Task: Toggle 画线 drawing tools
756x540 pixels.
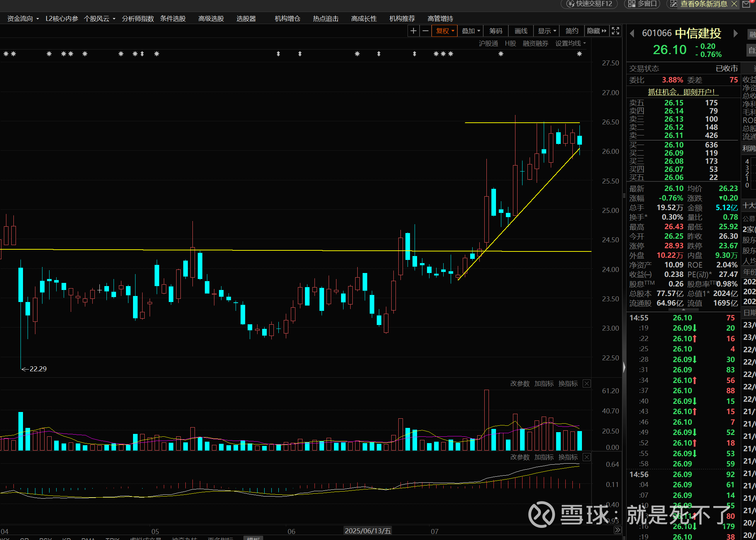Action: tap(521, 31)
